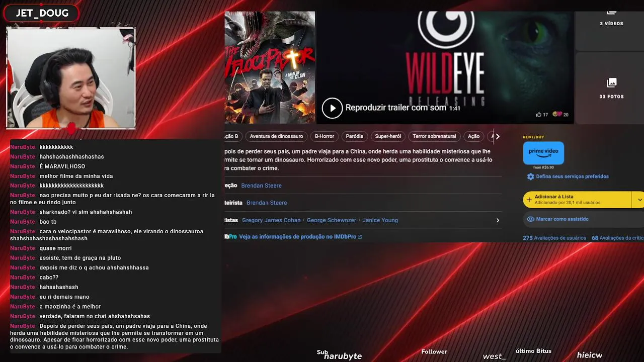Select the Aventura de dinossauro genre chip
The height and width of the screenshot is (362, 644).
pyautogui.click(x=276, y=136)
